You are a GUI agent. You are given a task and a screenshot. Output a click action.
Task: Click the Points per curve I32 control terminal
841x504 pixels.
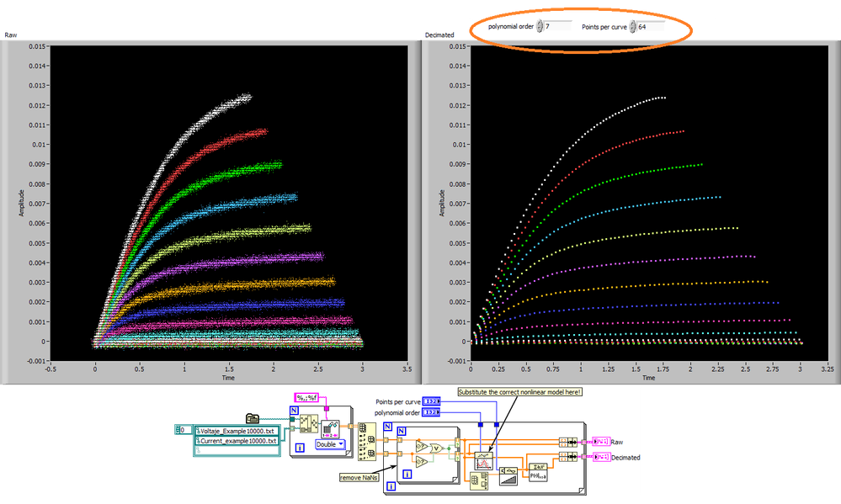(x=431, y=401)
